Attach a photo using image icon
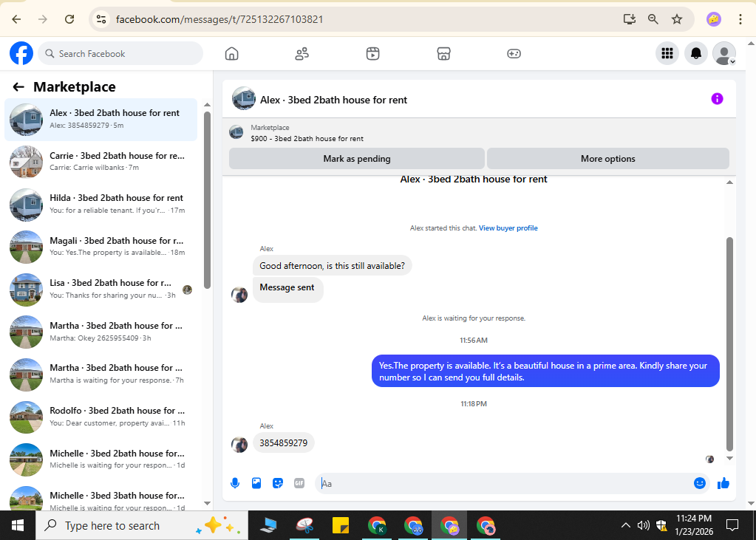756x540 pixels. click(x=256, y=483)
